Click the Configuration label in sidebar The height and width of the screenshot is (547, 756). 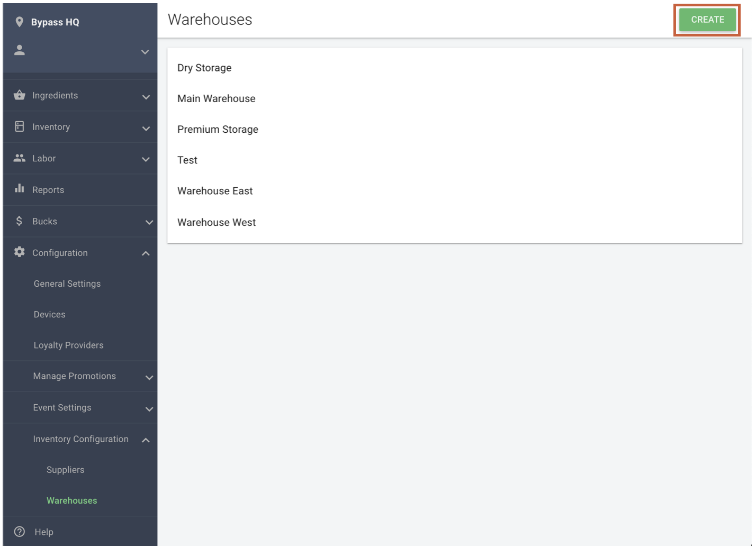tap(60, 253)
